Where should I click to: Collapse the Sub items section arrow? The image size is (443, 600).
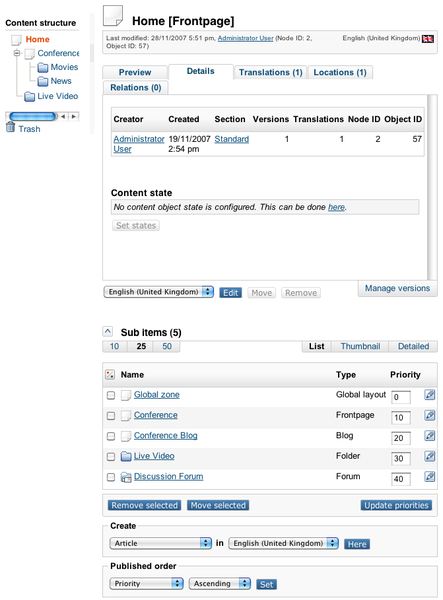[108, 331]
